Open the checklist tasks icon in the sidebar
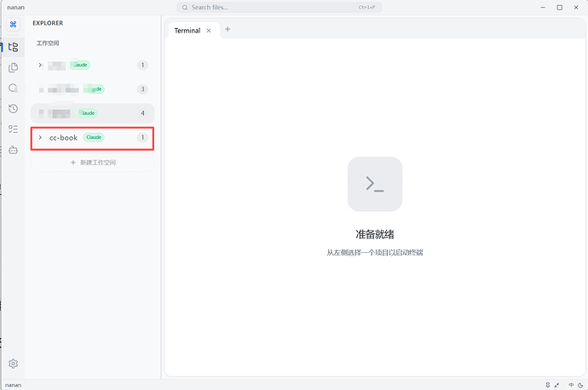The image size is (588, 390). click(13, 129)
